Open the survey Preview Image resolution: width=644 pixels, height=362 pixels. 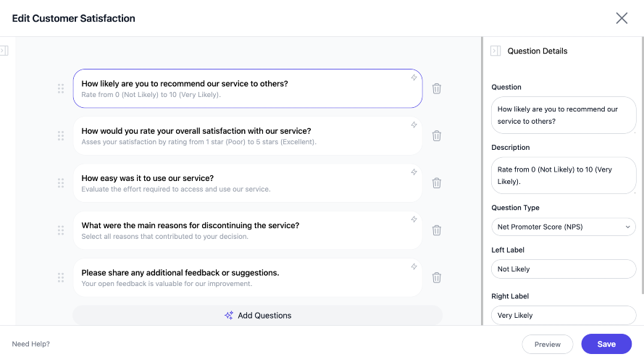click(548, 345)
